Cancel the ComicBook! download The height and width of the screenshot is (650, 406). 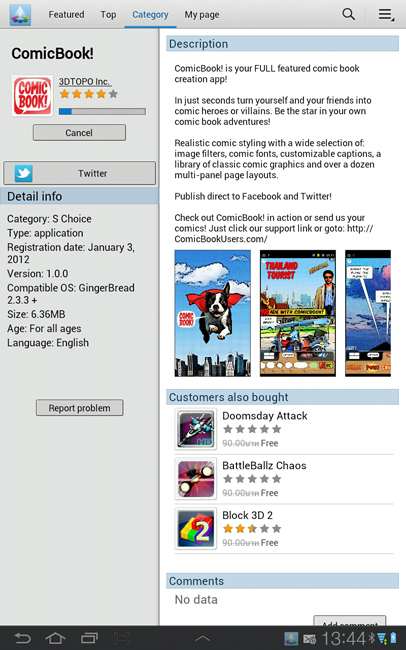79,133
